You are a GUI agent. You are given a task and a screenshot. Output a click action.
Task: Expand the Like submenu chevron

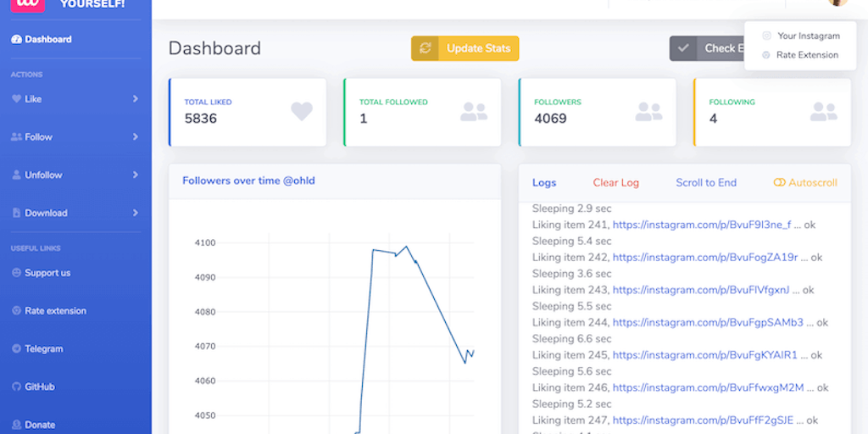[135, 98]
